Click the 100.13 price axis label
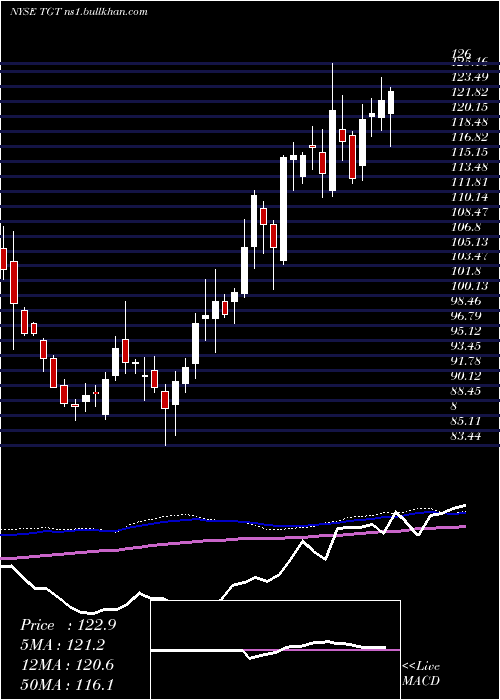Viewport: 500px width, 700px height. click(x=471, y=286)
